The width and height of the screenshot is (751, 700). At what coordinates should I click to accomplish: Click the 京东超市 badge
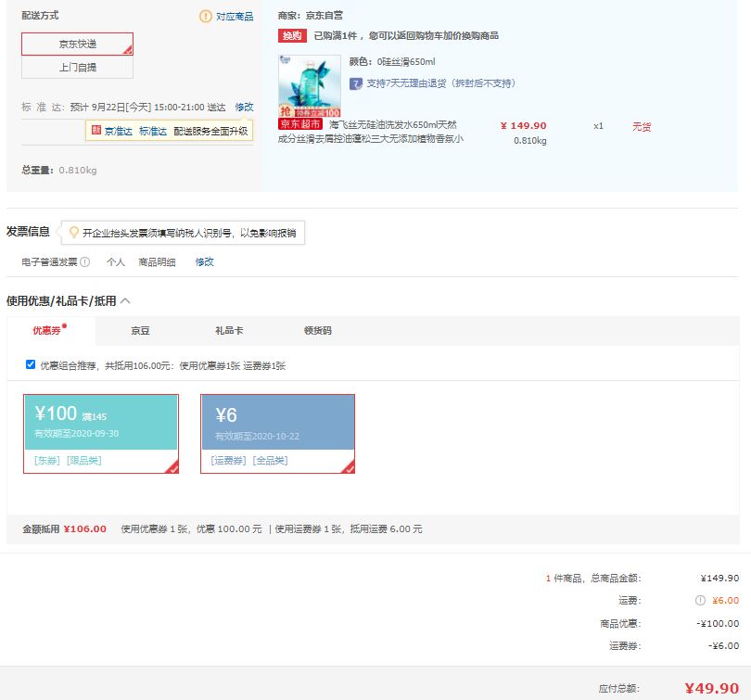[x=300, y=124]
